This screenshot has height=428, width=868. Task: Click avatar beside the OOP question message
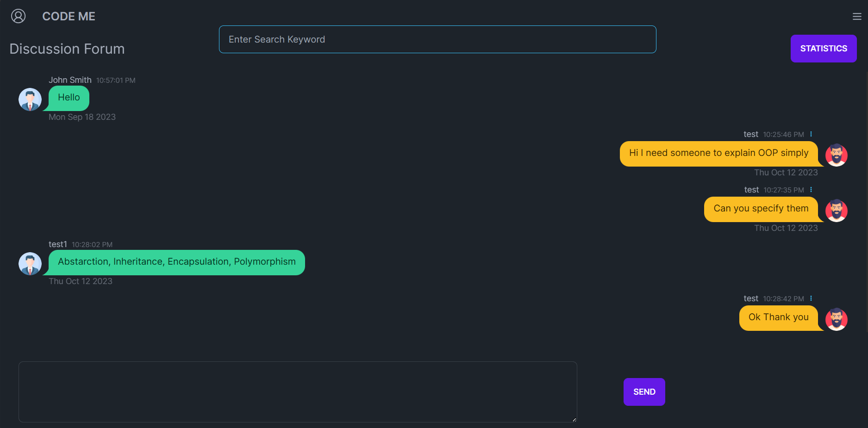point(836,155)
